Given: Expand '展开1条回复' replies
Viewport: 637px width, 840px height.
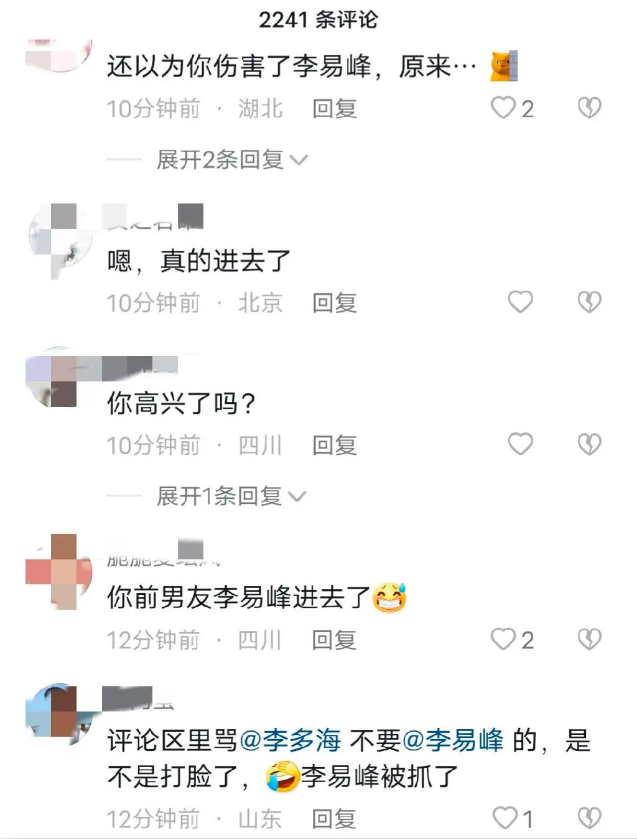Looking at the screenshot, I should pyautogui.click(x=231, y=496).
